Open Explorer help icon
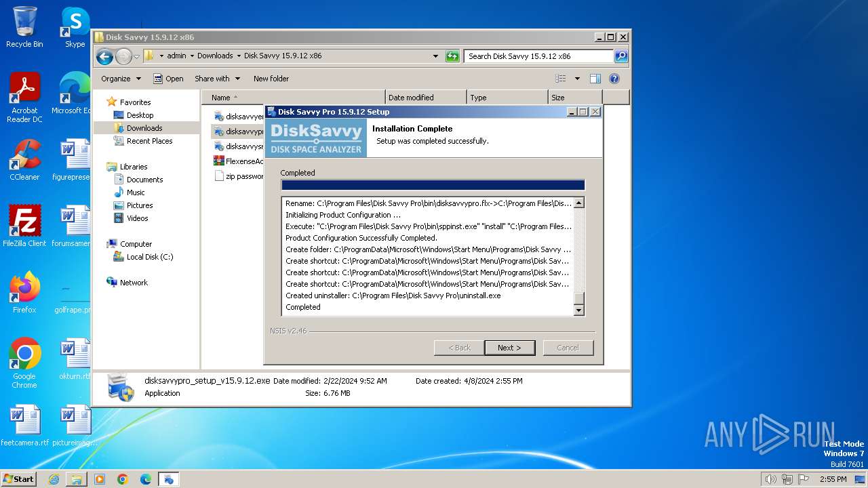This screenshot has height=488, width=868. [x=614, y=79]
